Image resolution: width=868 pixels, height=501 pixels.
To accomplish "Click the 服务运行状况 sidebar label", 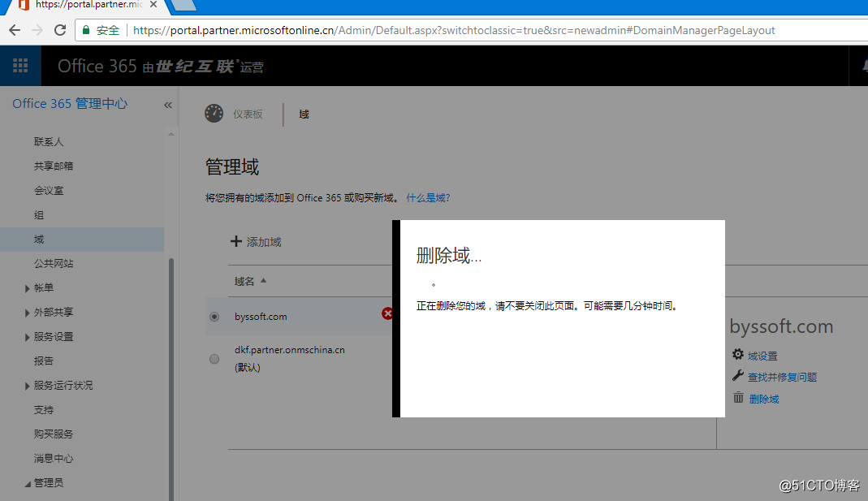I will pyautogui.click(x=63, y=386).
